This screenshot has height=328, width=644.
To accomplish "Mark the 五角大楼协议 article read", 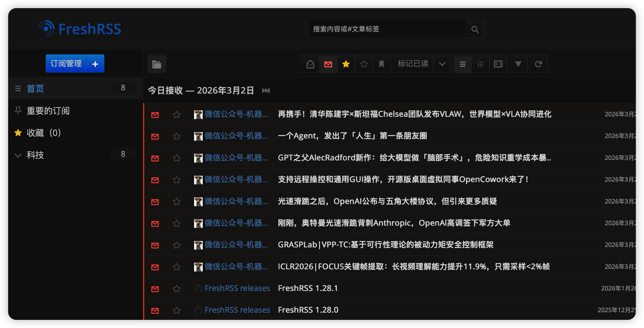I will (155, 201).
